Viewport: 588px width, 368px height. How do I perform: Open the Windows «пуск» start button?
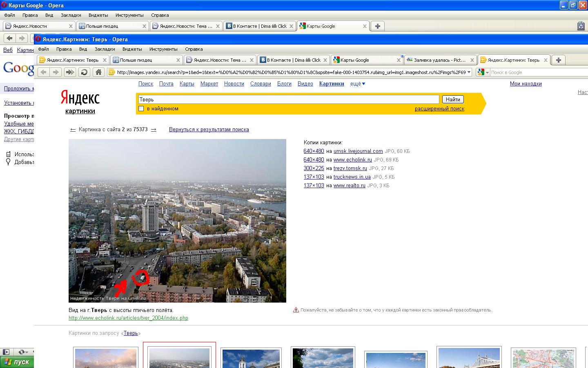point(17,362)
